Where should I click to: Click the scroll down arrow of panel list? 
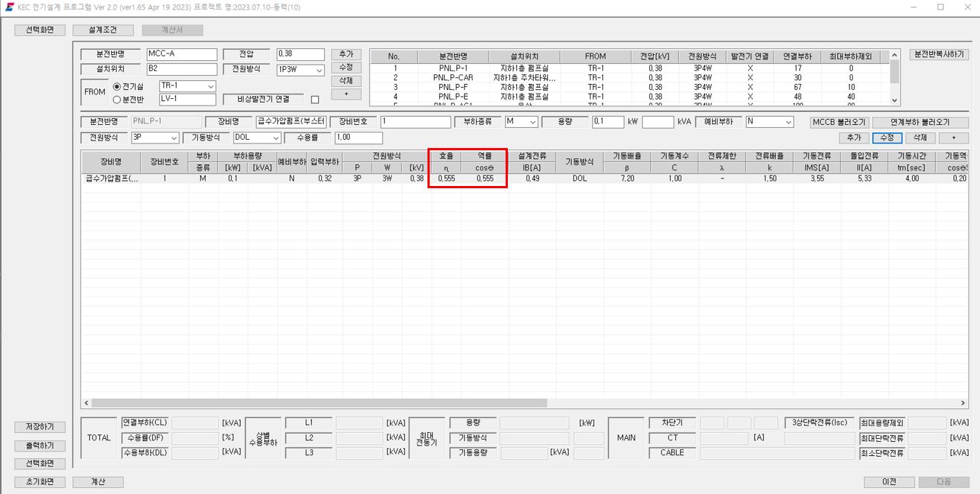(894, 101)
